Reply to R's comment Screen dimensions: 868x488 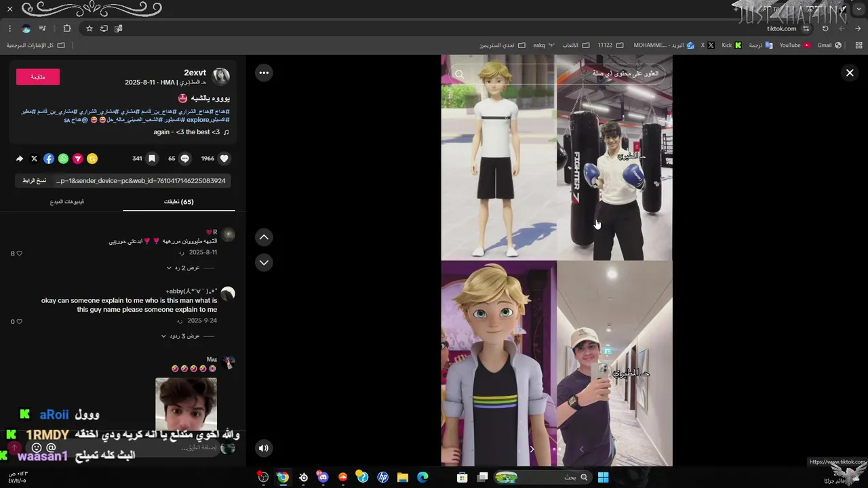(181, 253)
